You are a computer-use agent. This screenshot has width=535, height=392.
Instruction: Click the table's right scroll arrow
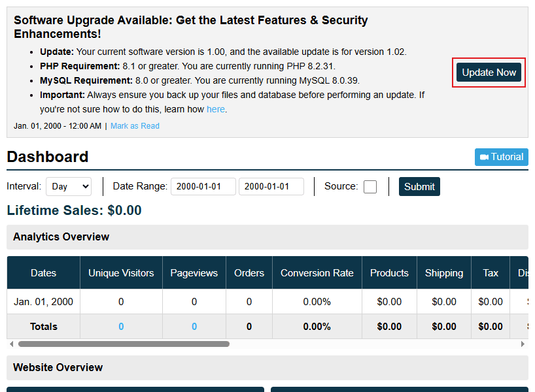(x=523, y=344)
